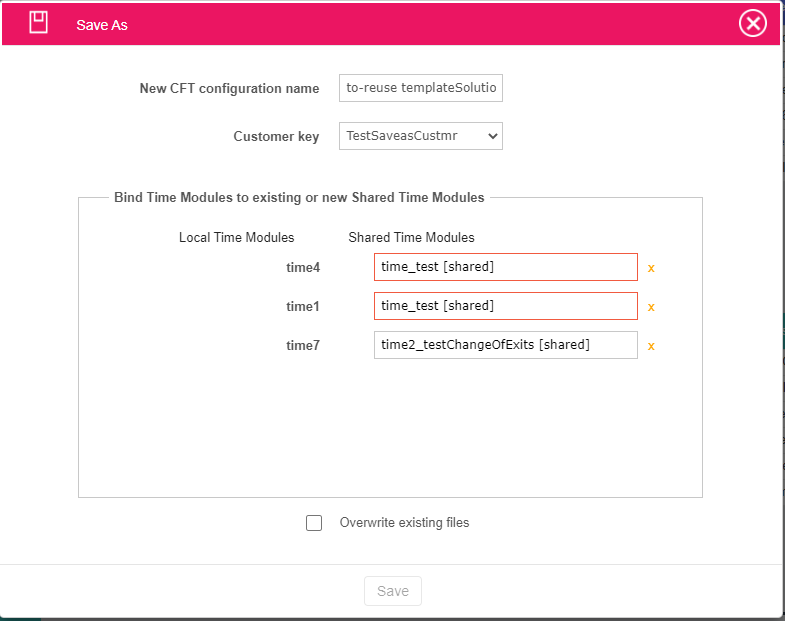The width and height of the screenshot is (785, 621).
Task: Click the Overwrite existing files label
Action: [404, 523]
